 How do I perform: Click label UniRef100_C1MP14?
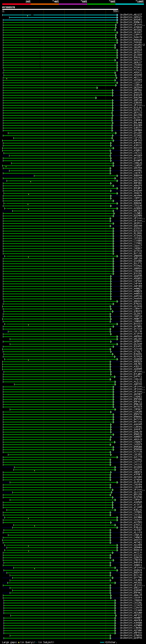[x=131, y=85]
